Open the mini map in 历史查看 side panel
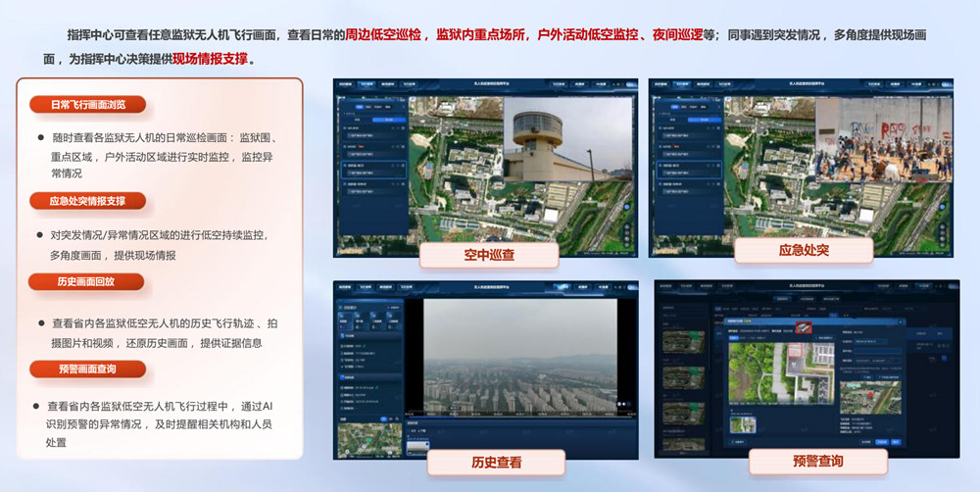 pyautogui.click(x=370, y=440)
